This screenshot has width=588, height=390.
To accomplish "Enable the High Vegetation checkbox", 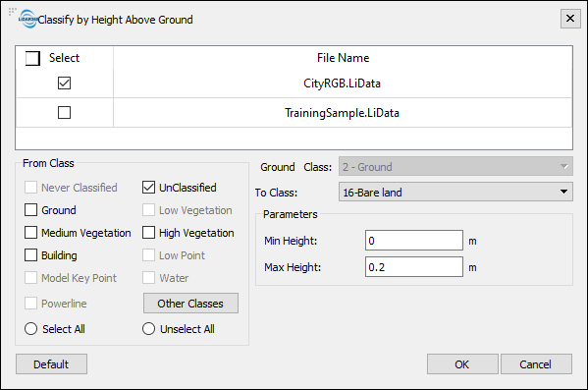I will pyautogui.click(x=148, y=233).
